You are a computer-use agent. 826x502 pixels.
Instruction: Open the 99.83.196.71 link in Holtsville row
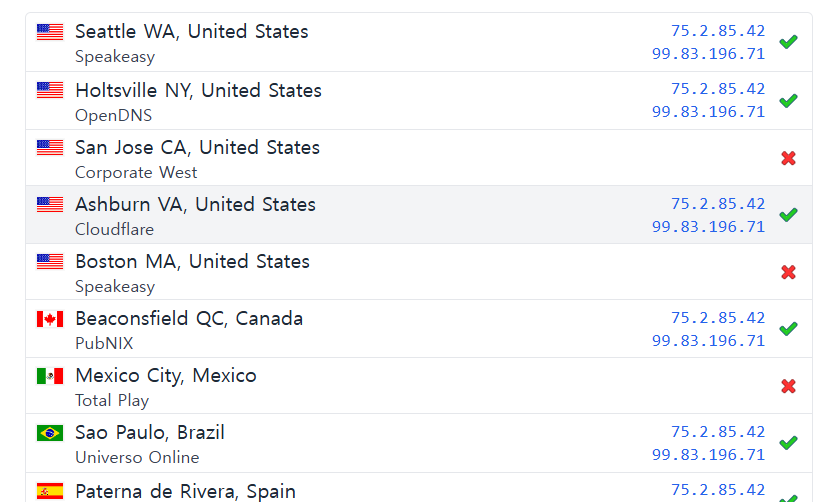tap(708, 112)
